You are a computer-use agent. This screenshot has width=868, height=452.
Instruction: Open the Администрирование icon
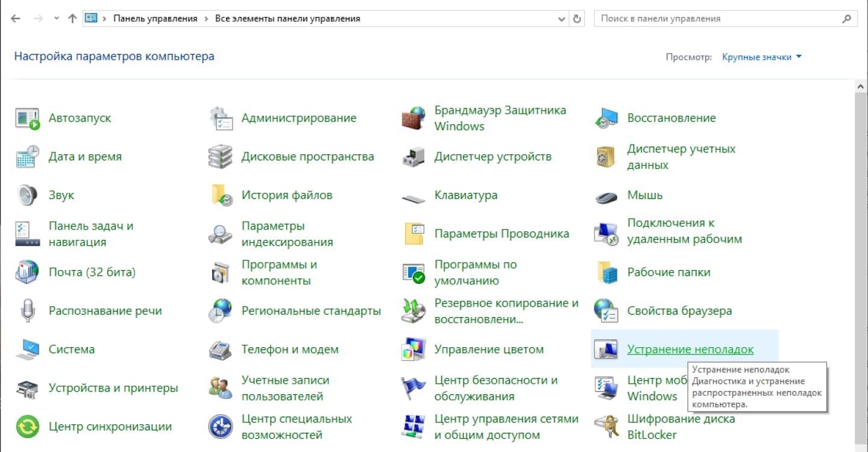tap(221, 118)
